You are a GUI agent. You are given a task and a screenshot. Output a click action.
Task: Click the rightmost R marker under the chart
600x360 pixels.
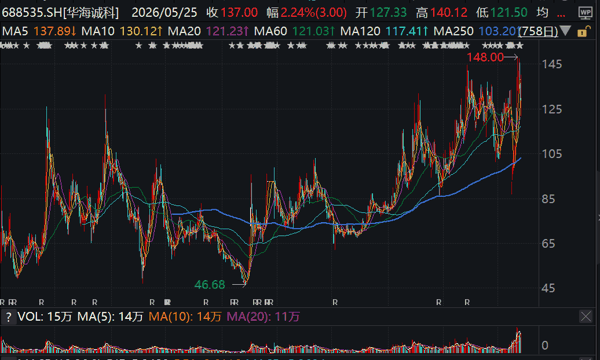[467, 302]
